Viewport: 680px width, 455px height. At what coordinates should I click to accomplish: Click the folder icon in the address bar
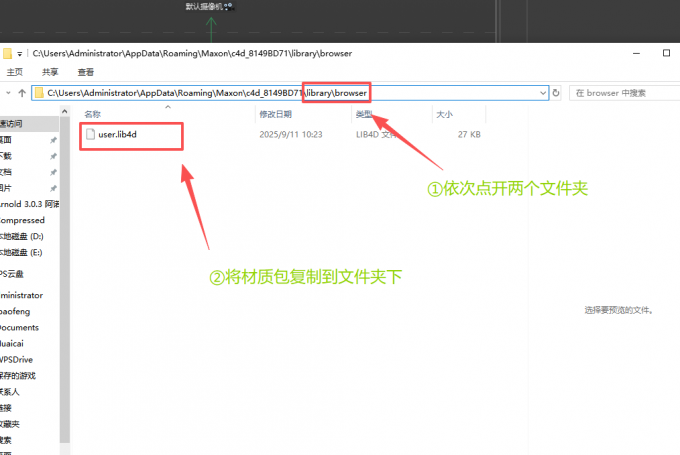pos(39,93)
